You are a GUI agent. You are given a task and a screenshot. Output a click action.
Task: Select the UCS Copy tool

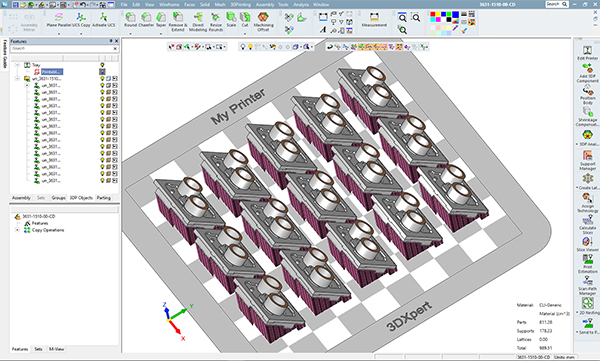pyautogui.click(x=81, y=20)
